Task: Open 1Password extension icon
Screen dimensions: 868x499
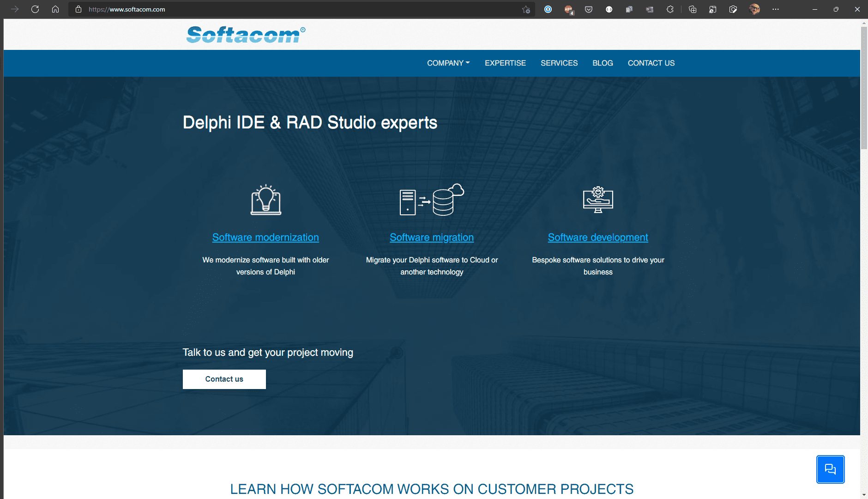Action: pyautogui.click(x=548, y=9)
